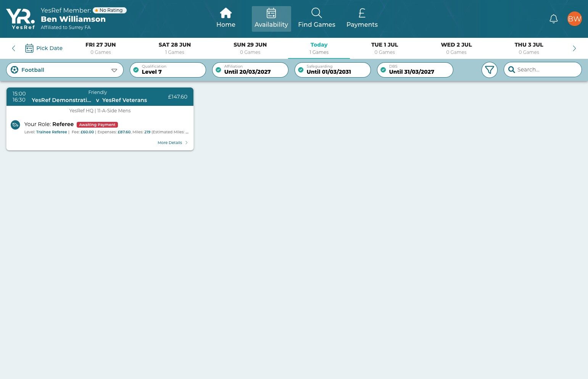588x379 pixels.
Task: Select SAT 28 JUN date tab
Action: point(175,48)
